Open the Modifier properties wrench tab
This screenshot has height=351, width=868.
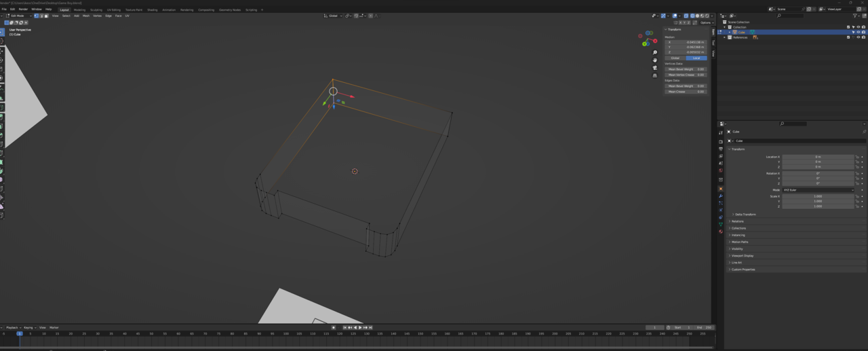721,196
